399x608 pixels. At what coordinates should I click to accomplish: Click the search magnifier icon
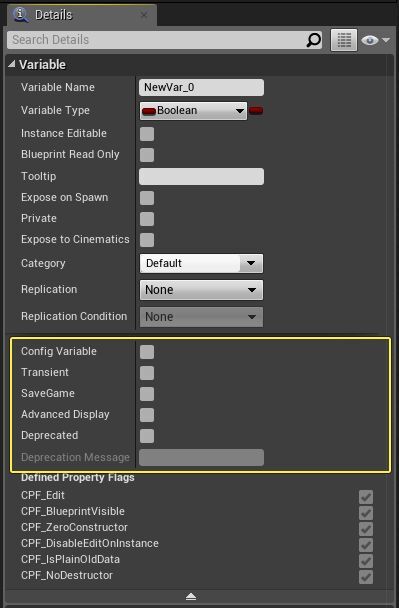pos(313,40)
